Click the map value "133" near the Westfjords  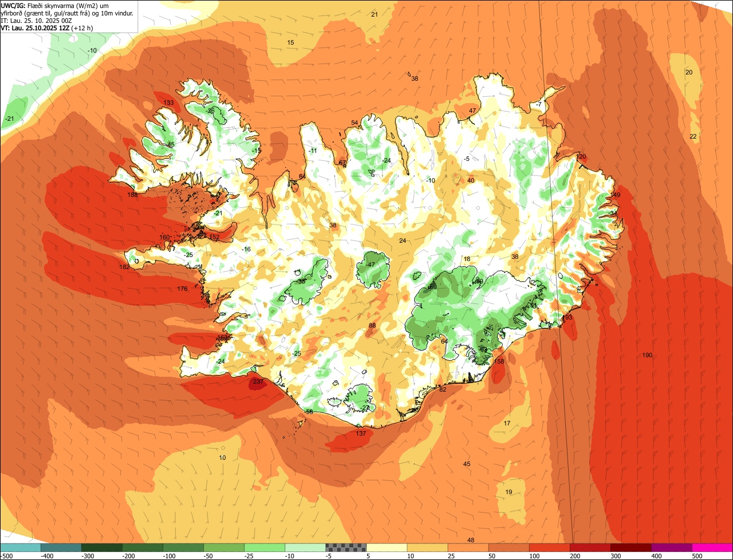tap(168, 103)
